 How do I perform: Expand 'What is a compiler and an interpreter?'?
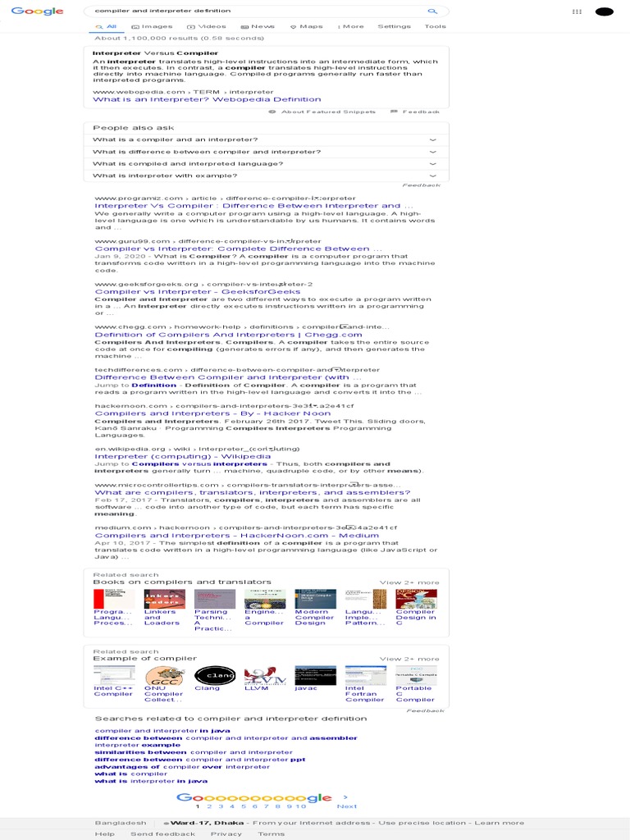(x=267, y=139)
